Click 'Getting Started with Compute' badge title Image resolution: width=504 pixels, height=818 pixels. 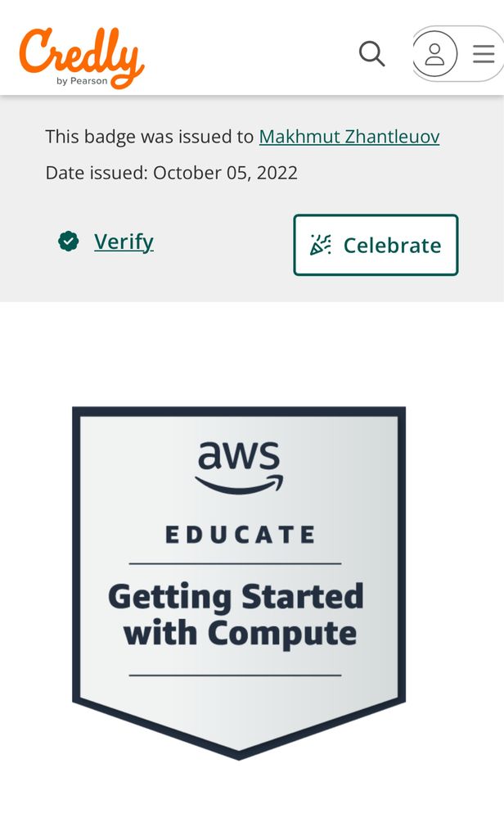(236, 615)
